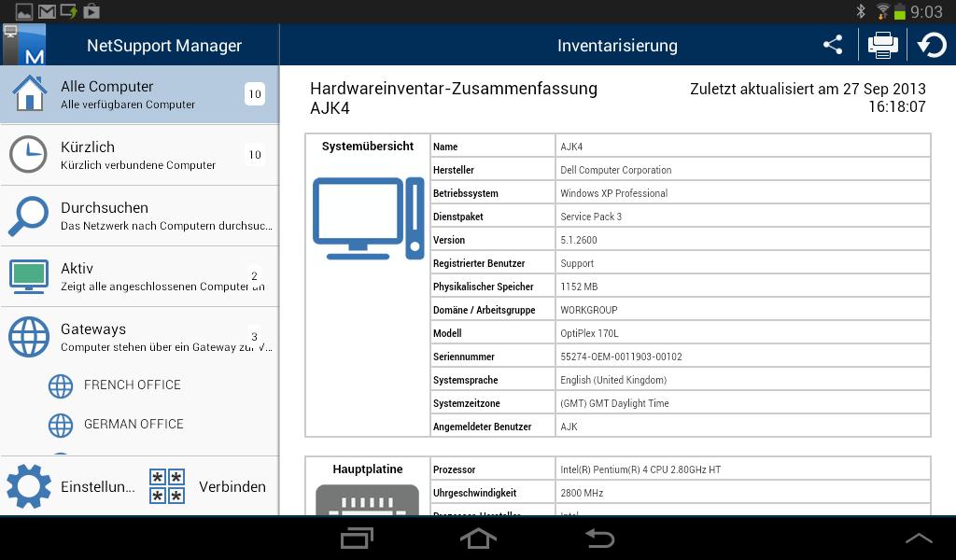Tap the Bluetooth status icon
The width and height of the screenshot is (956, 560).
click(861, 11)
